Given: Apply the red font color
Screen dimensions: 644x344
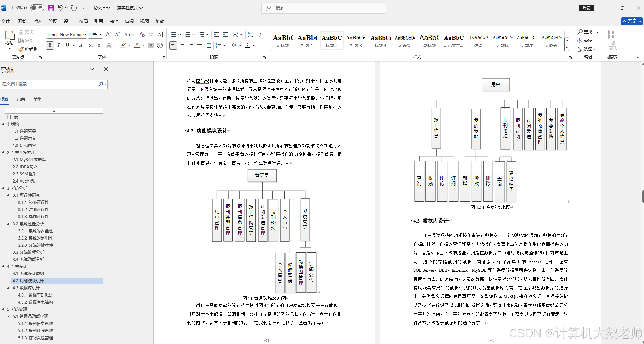Looking at the screenshot, I should click(137, 45).
